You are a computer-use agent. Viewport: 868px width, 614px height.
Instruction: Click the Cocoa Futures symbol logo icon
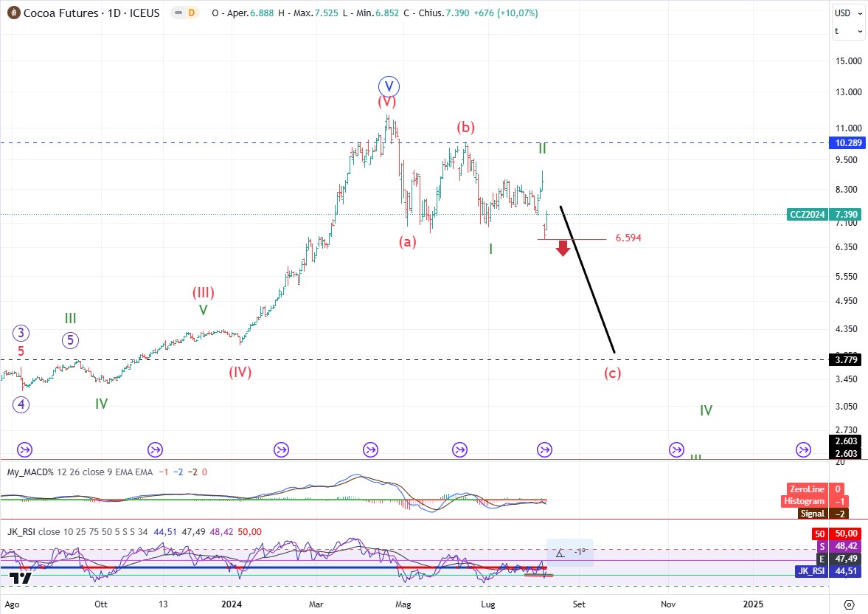pos(13,13)
